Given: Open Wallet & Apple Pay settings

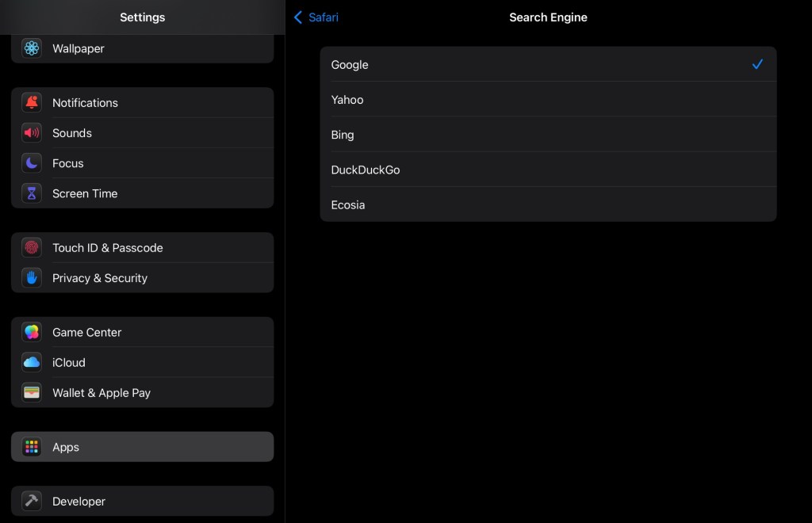Looking at the screenshot, I should 143,393.
